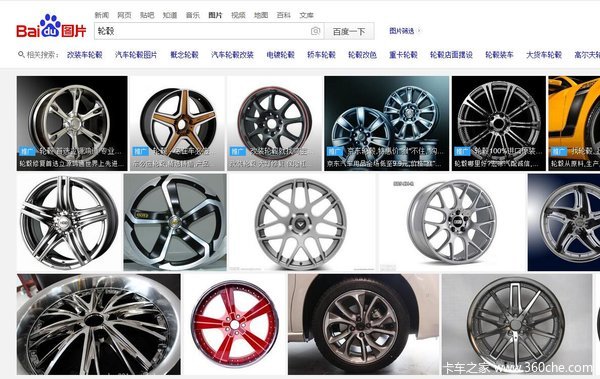This screenshot has height=379, width=600.
Task: Open related search 概念轮毂
Action: click(184, 55)
